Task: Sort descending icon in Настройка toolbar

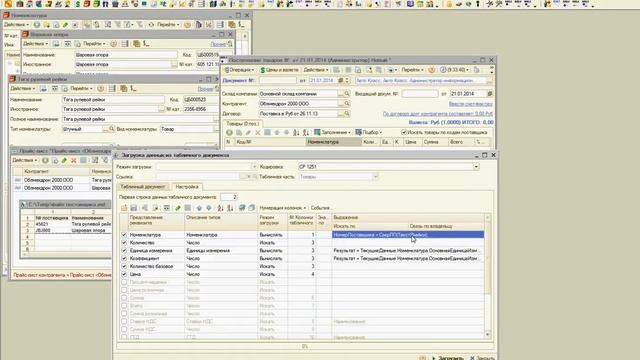Action: tap(230, 208)
